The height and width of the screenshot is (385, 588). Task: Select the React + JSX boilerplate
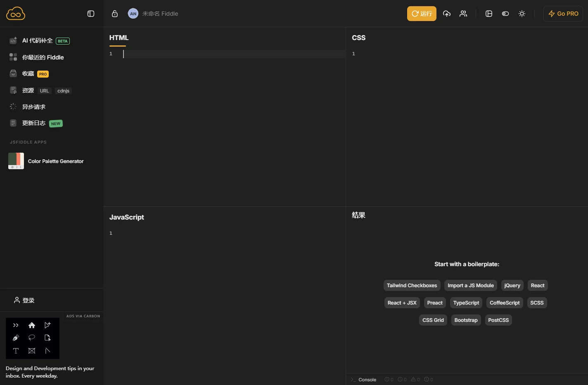402,303
